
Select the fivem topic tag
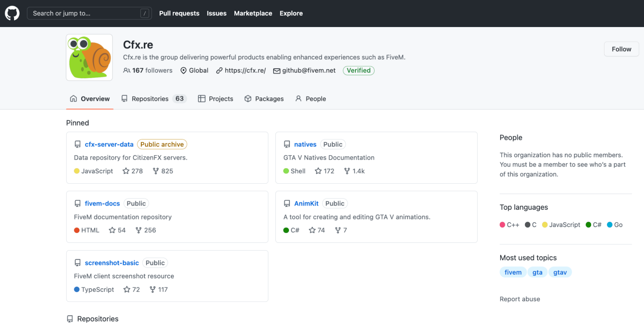click(x=513, y=272)
